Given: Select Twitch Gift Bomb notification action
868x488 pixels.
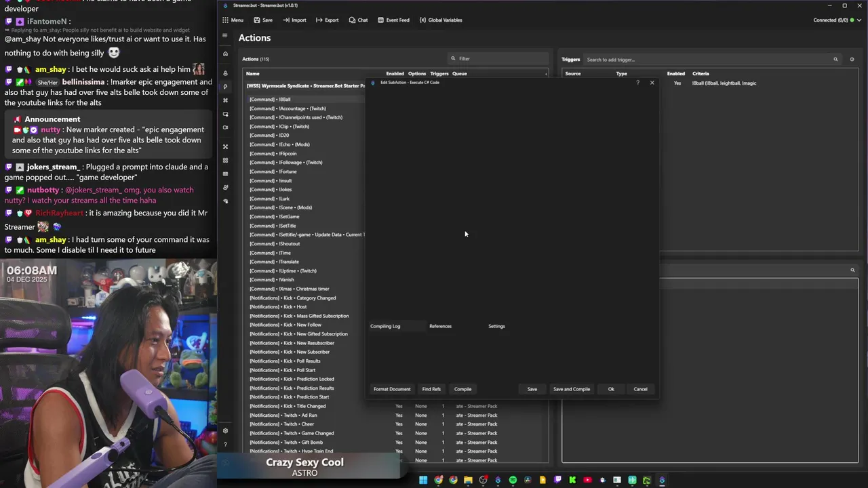Looking at the screenshot, I should coord(285,443).
